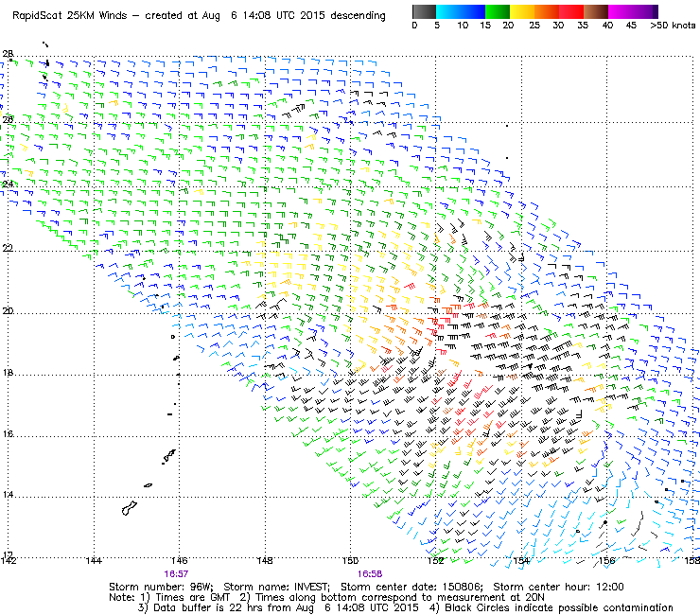Click the longitude axis label 156

pyautogui.click(x=606, y=560)
